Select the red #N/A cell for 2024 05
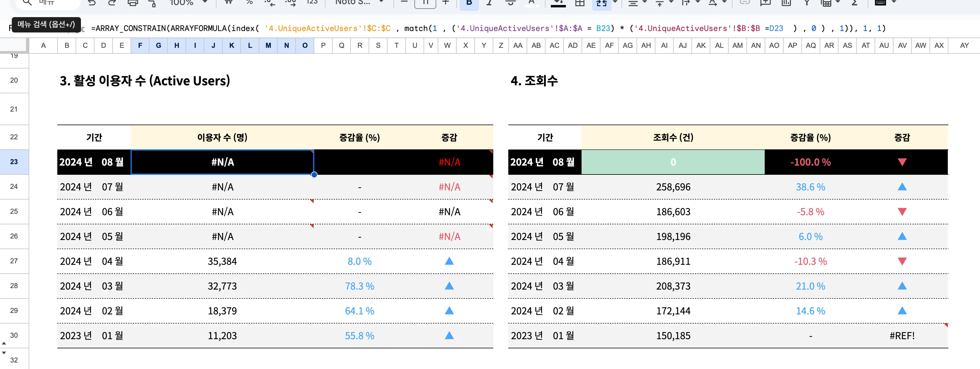Image resolution: width=980 pixels, height=369 pixels. point(449,237)
